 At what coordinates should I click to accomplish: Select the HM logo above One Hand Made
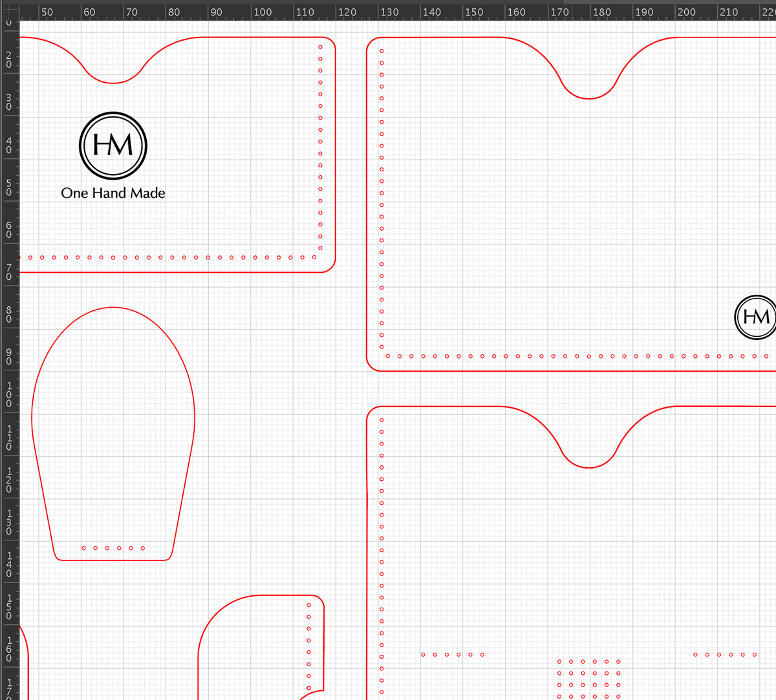[x=113, y=145]
